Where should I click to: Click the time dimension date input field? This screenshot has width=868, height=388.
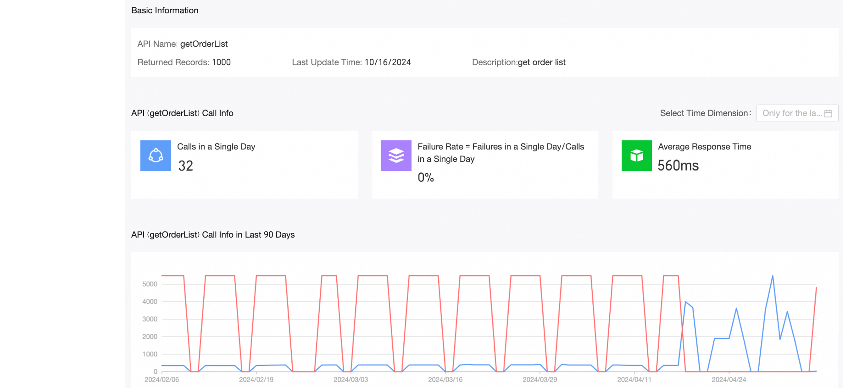[791, 113]
